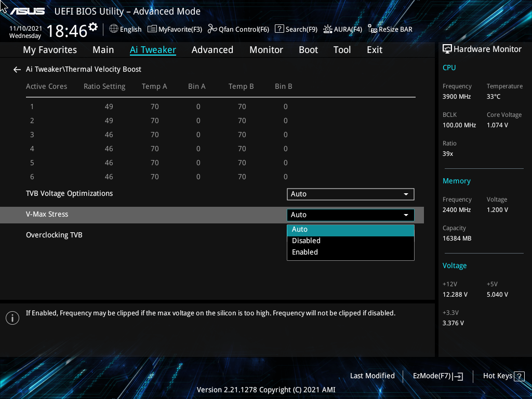Click the CPU Frequency 3900 MHz value
Viewport: 532px width, 399px height.
457,97
